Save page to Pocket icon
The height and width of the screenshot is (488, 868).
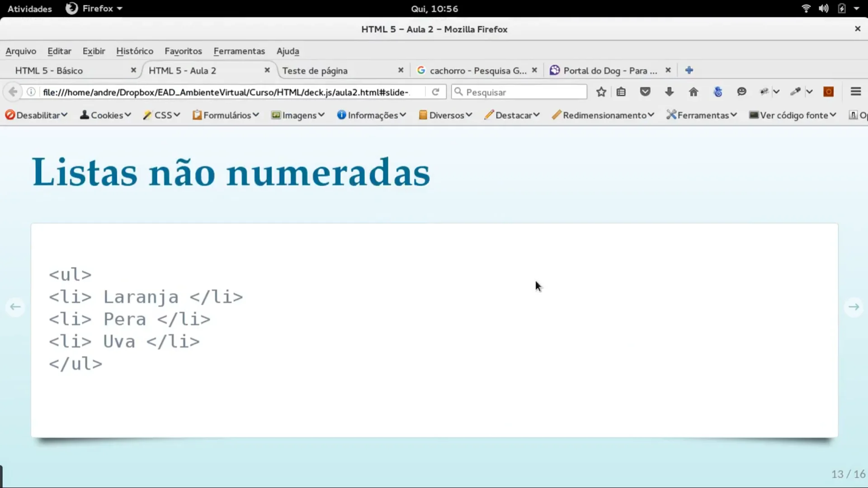645,92
